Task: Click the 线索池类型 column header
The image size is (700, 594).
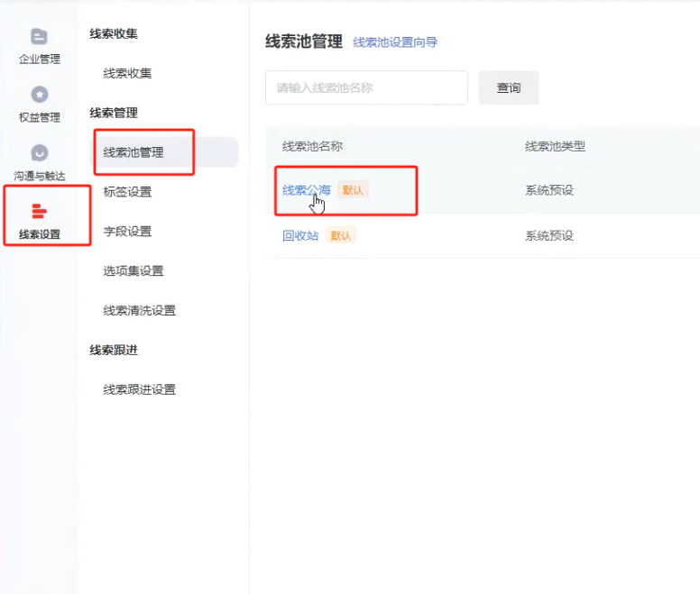Action: click(x=555, y=147)
